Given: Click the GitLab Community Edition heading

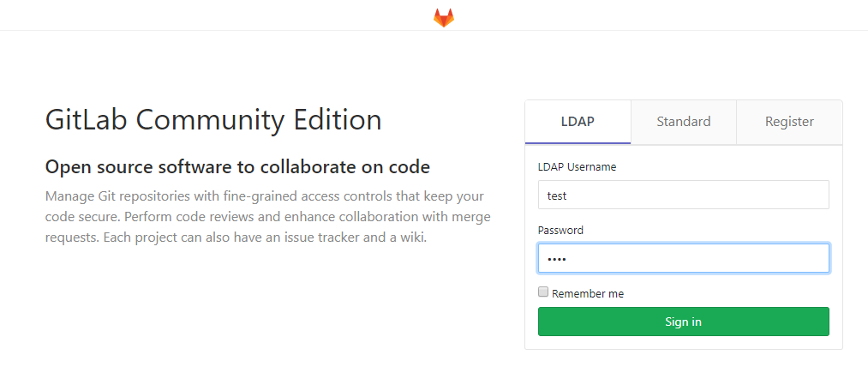Looking at the screenshot, I should pyautogui.click(x=213, y=120).
